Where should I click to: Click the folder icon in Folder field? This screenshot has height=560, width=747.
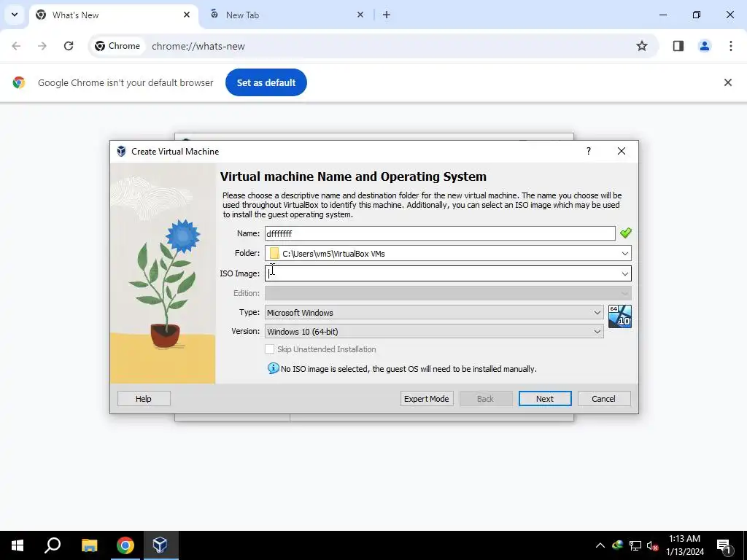coord(274,253)
